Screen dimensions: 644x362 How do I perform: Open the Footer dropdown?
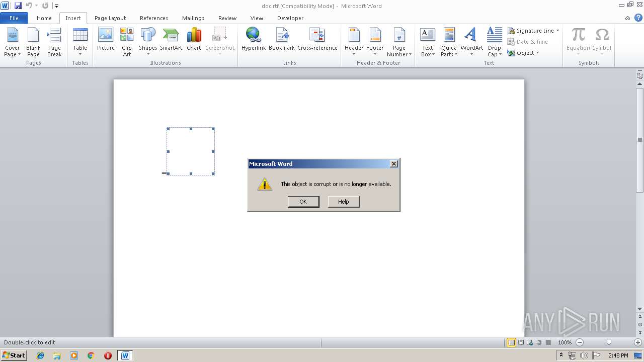point(375,42)
